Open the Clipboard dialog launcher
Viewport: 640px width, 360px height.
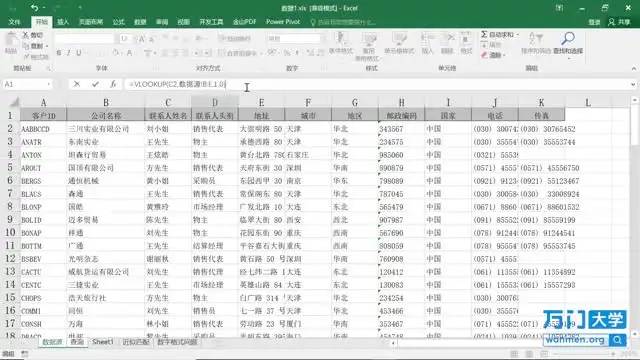(x=48, y=68)
